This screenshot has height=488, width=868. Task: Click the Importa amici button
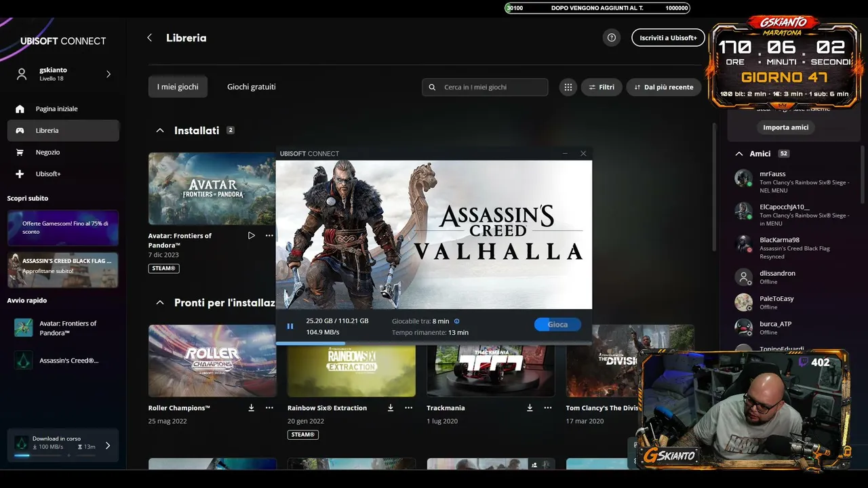click(785, 127)
